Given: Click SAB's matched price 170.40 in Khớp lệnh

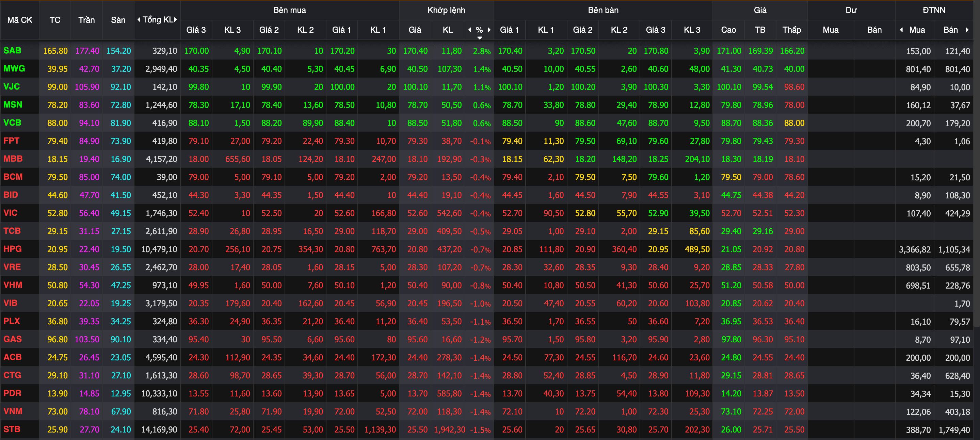Looking at the screenshot, I should (x=415, y=51).
